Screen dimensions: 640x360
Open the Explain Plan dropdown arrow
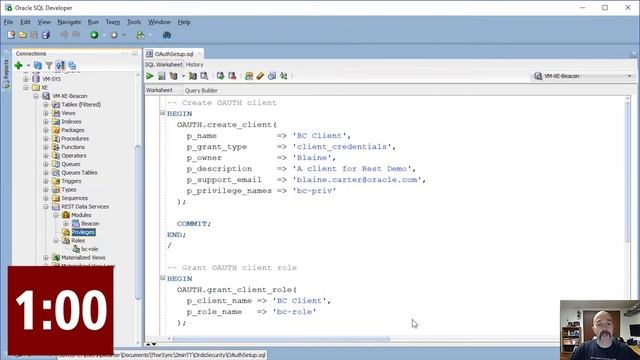183,76
